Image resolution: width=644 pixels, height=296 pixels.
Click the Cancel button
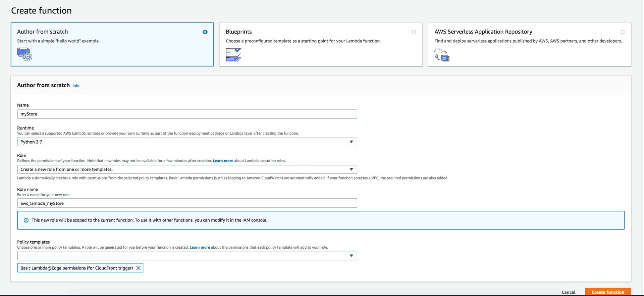[x=568, y=292]
